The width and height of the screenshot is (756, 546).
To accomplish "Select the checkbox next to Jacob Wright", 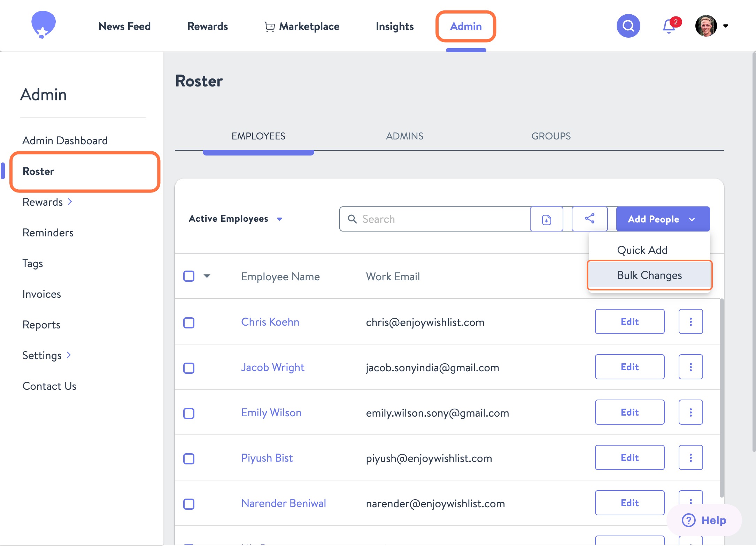I will [x=188, y=367].
